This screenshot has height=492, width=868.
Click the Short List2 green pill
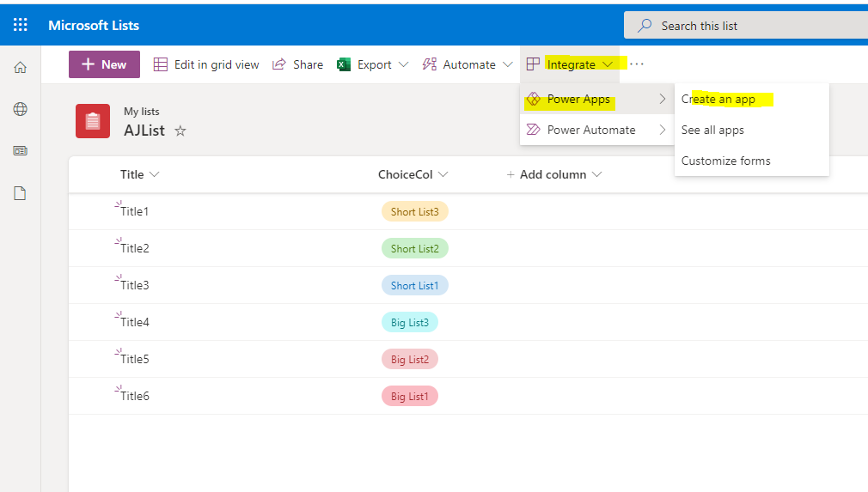(414, 249)
